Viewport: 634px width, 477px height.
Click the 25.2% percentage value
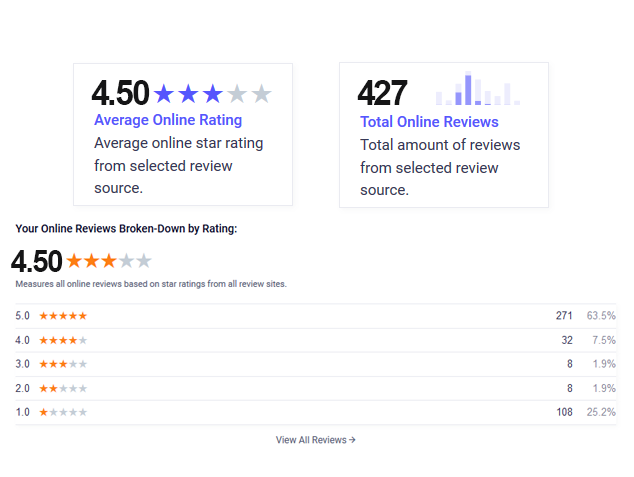click(601, 412)
